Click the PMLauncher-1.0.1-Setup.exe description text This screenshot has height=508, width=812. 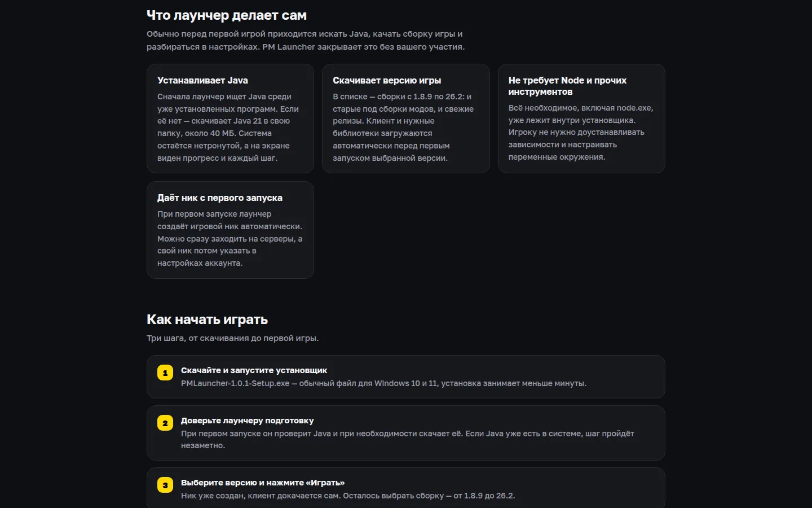point(383,383)
